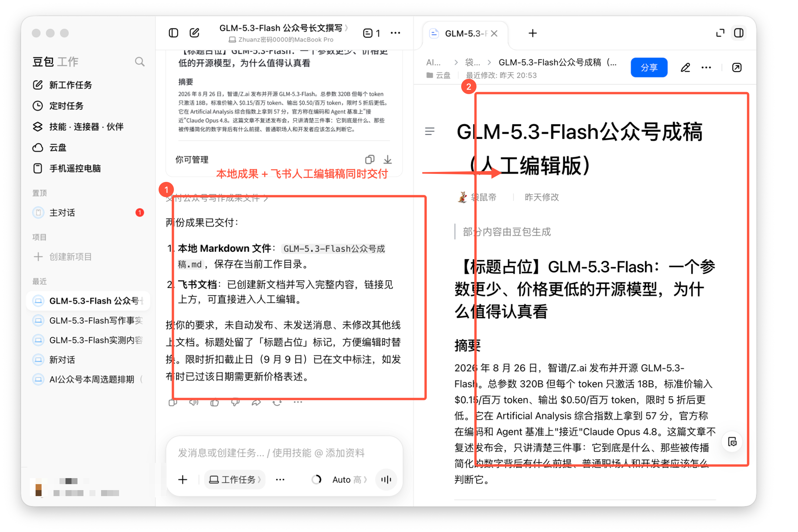Click the GLM-5.3-Flash公众号成稿.md filename
The height and width of the screenshot is (532, 798).
coord(281,256)
